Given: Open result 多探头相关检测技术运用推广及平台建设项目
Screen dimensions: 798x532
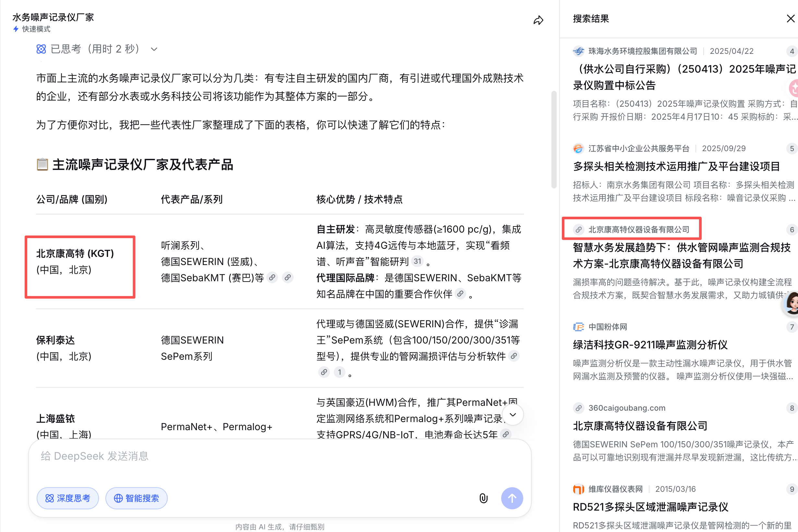Looking at the screenshot, I should [x=676, y=166].
